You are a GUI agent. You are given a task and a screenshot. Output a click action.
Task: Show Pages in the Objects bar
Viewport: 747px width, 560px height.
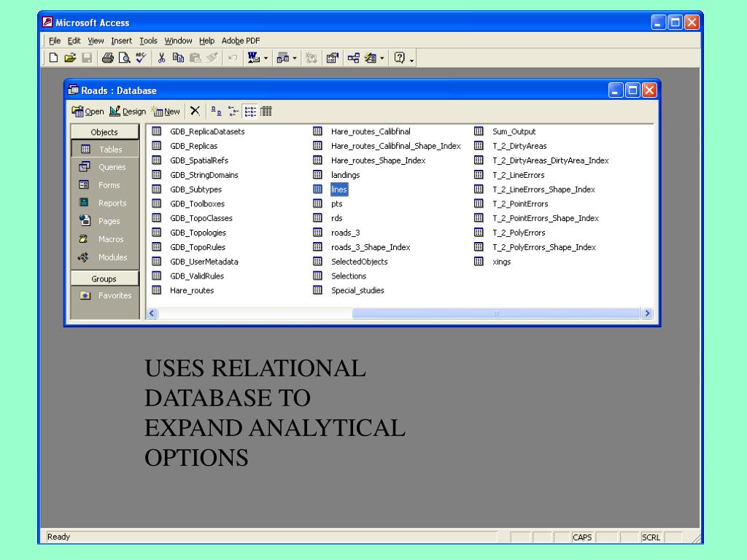[105, 222]
